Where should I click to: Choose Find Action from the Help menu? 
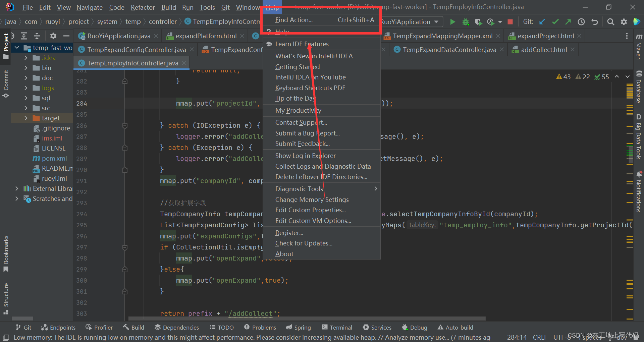tap(294, 20)
